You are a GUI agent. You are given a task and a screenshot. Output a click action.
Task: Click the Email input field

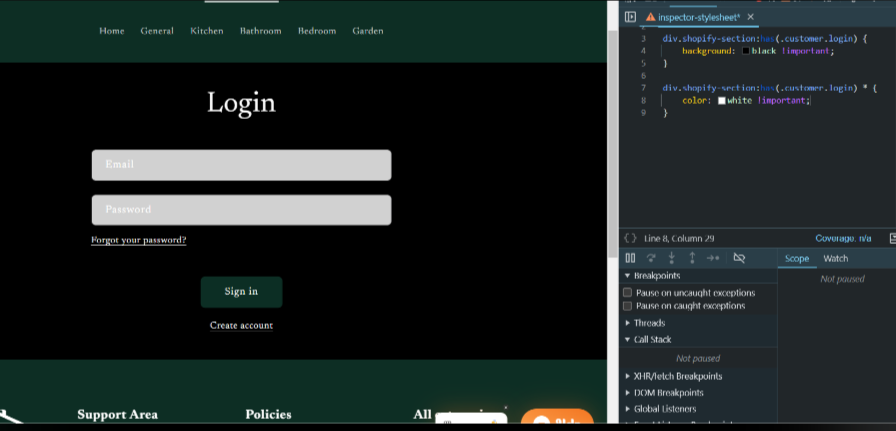(241, 165)
